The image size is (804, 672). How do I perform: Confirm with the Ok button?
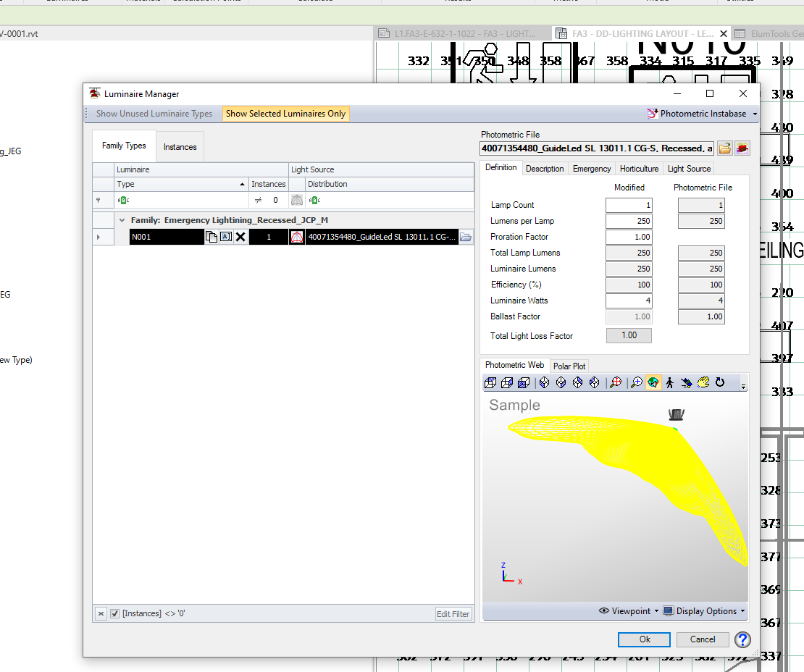643,639
